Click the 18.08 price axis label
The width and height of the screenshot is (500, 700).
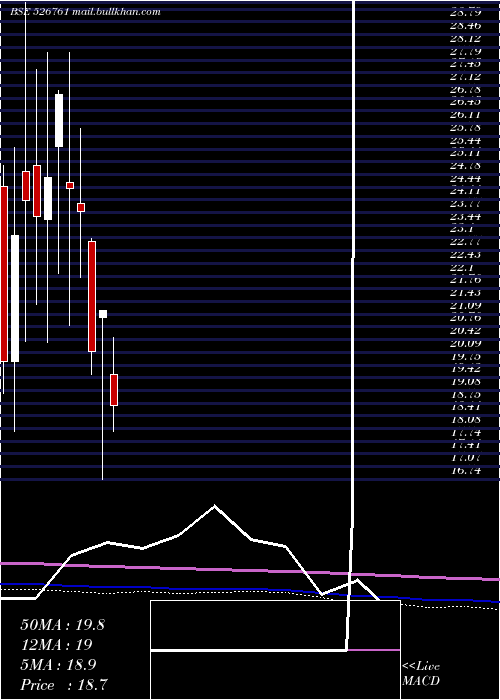466,420
